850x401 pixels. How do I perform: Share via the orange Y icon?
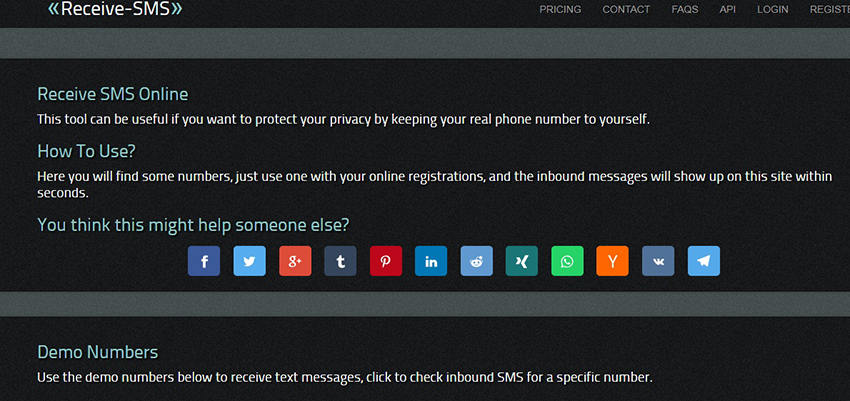613,261
